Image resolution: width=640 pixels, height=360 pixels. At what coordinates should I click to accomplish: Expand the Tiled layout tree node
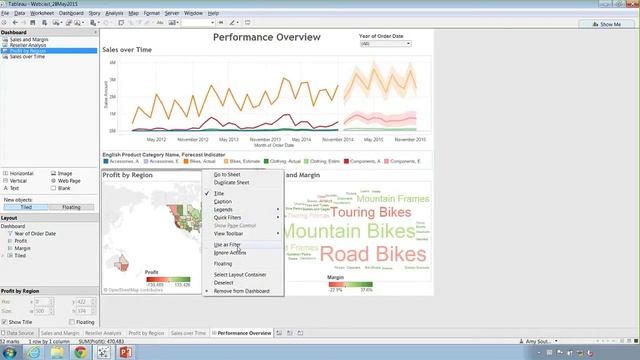click(3, 256)
